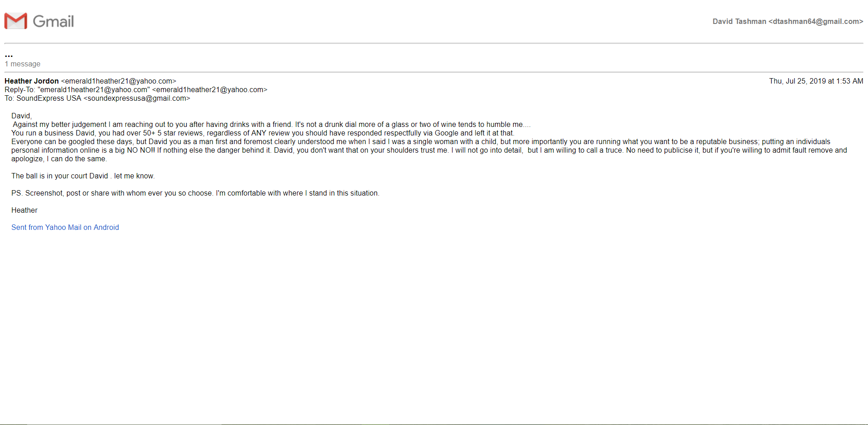Screen dimensions: 868x425
Task: Click the Gmail envelope logo icon
Action: tap(16, 21)
